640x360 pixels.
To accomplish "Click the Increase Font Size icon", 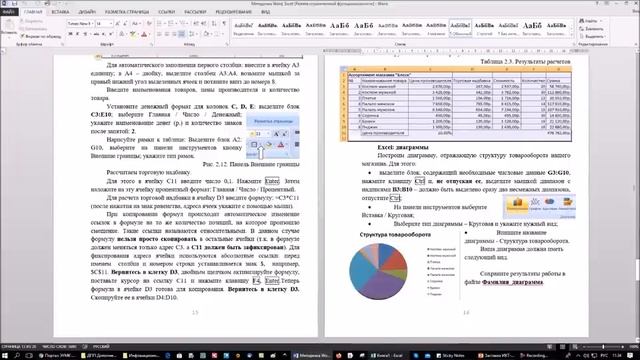I will (118, 24).
